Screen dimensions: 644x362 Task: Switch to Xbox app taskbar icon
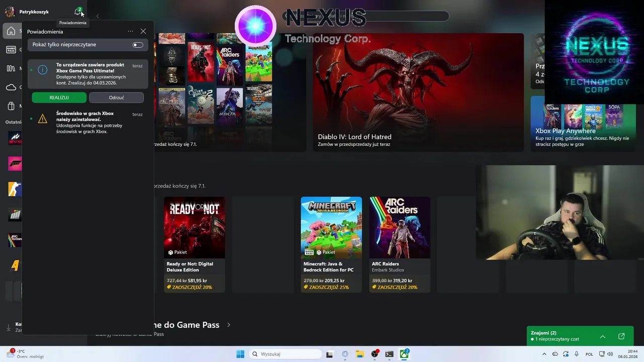coord(405,354)
